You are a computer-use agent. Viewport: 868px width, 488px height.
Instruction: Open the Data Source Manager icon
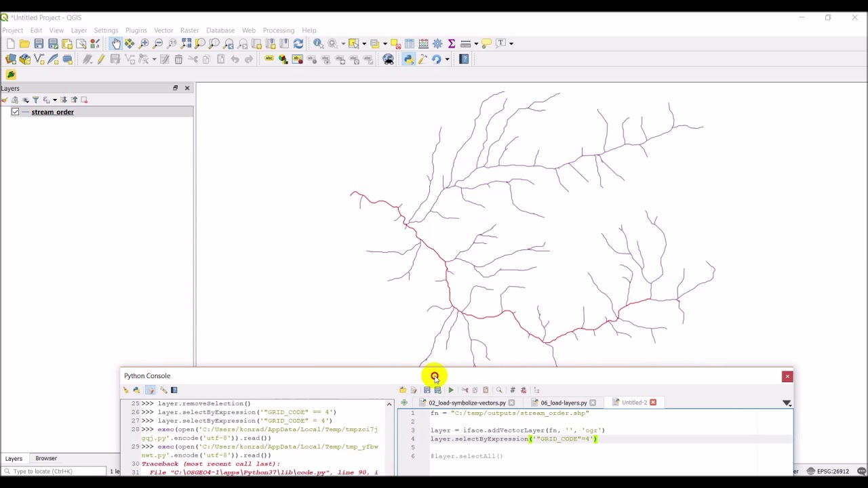click(x=11, y=59)
